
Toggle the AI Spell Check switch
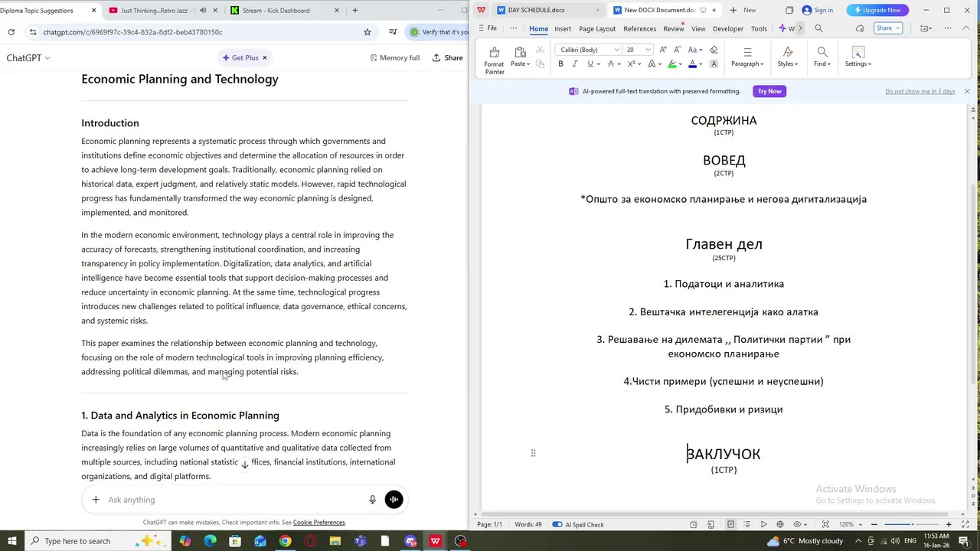click(557, 524)
